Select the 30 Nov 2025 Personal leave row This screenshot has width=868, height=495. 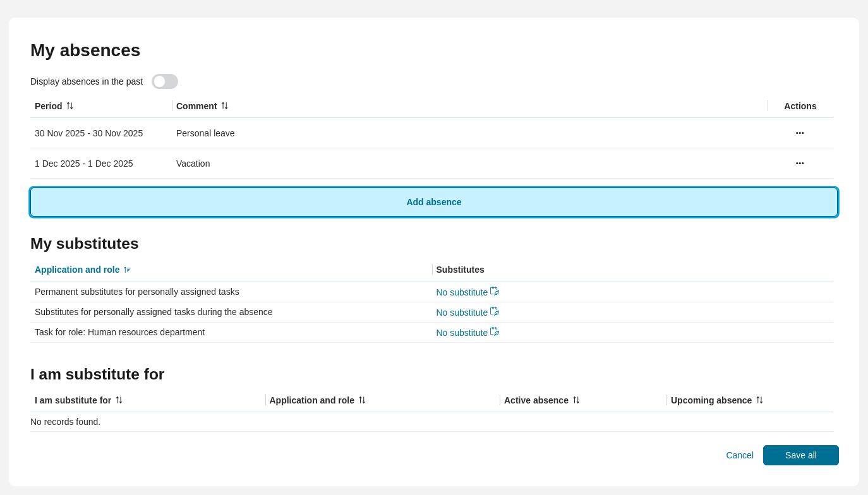tap(88, 133)
